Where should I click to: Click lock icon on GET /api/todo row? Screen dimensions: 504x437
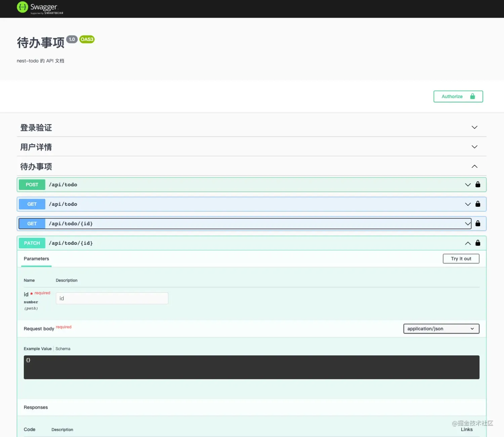coord(478,204)
